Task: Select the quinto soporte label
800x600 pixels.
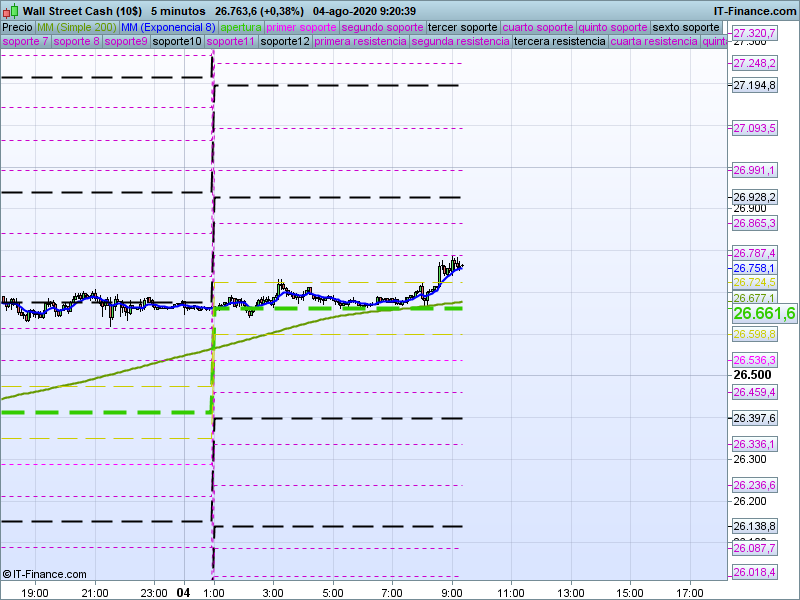Action: pyautogui.click(x=614, y=27)
